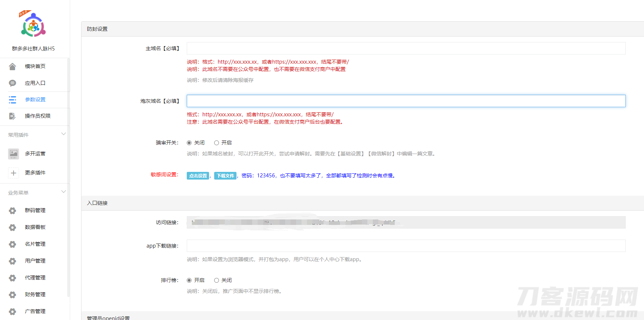Click the home icon beside 模块首页
This screenshot has height=320, width=644.
coord(12,66)
